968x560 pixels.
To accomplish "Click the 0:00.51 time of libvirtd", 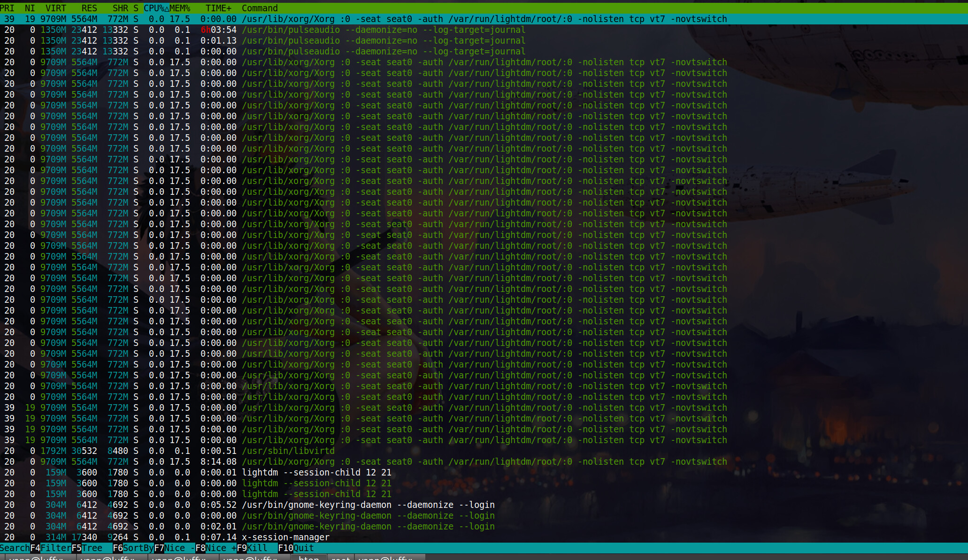I will click(218, 451).
